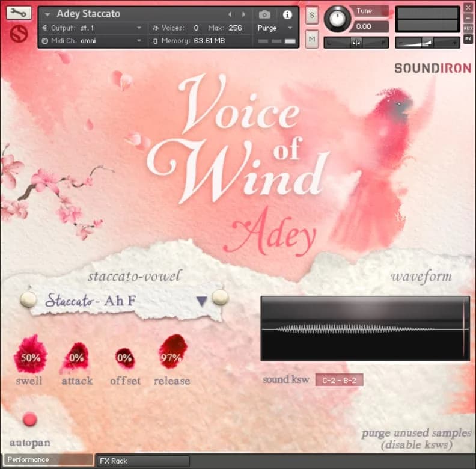Solo the instrument with S button
The image size is (476, 469).
tap(311, 14)
